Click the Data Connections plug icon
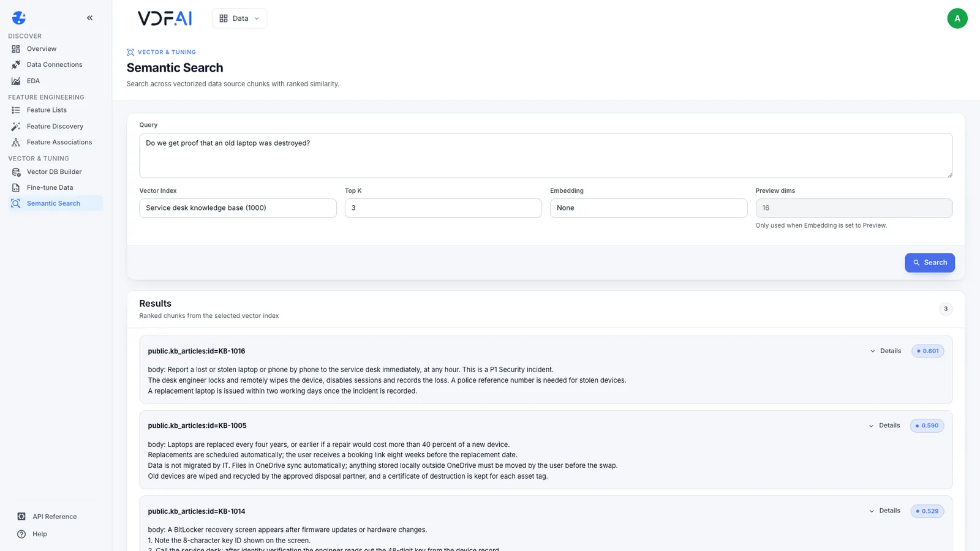 [16, 65]
